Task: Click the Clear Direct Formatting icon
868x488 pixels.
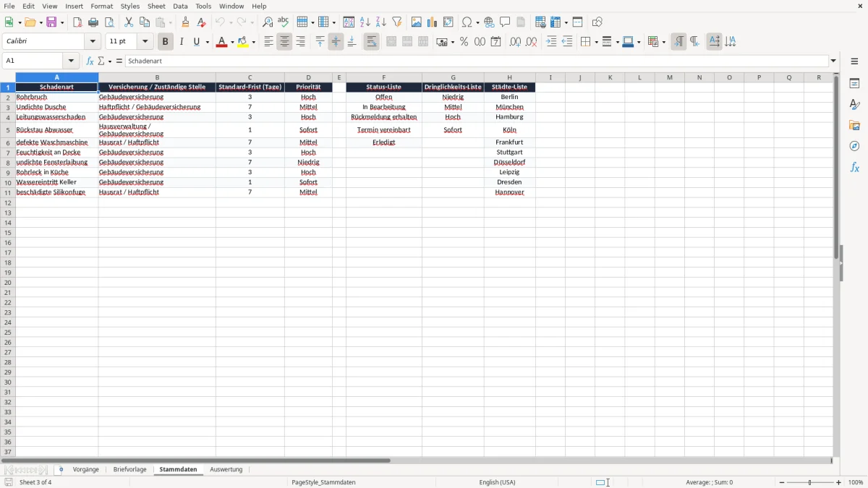Action: click(x=202, y=22)
